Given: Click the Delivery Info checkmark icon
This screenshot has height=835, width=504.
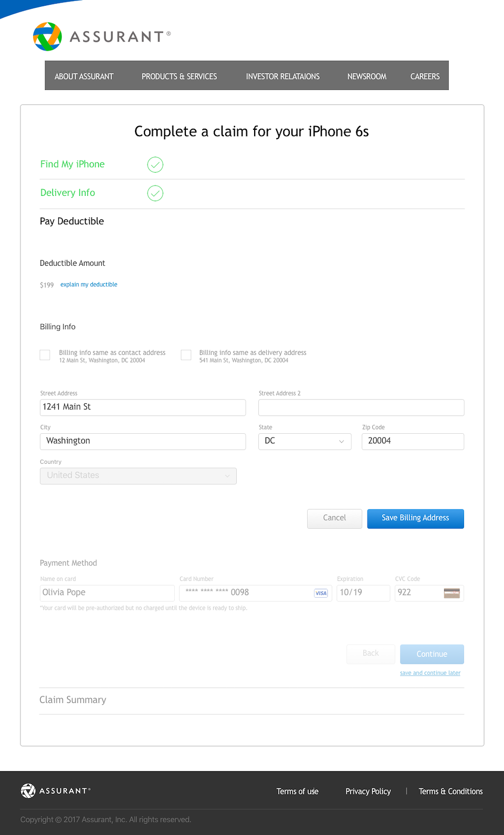Looking at the screenshot, I should 155,193.
